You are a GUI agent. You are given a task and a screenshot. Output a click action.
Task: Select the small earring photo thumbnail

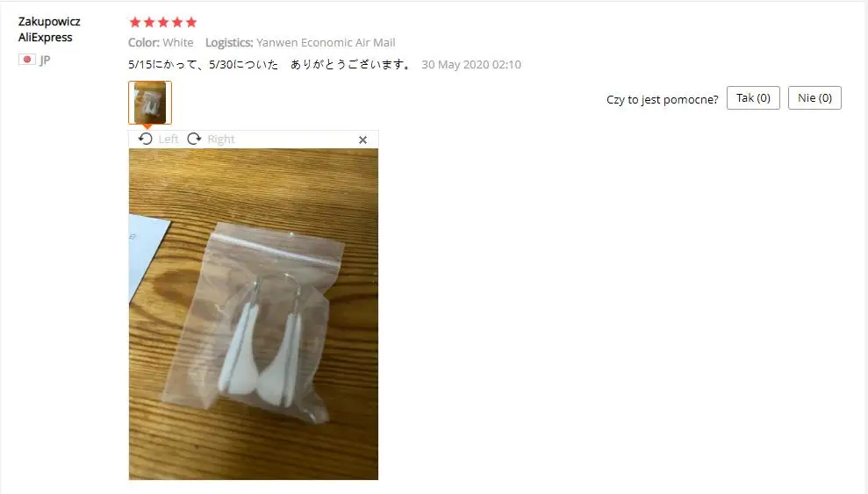(150, 103)
